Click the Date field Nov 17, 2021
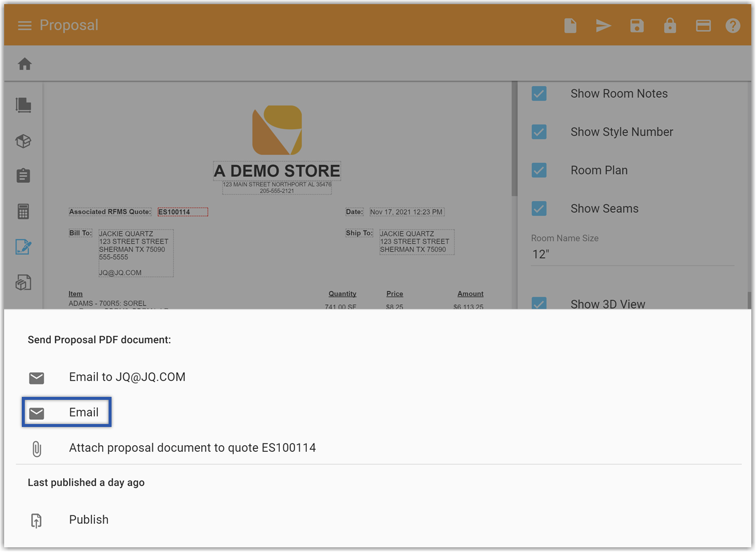 pos(407,212)
